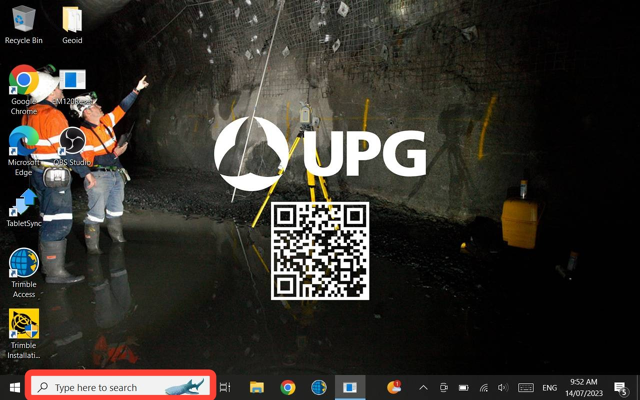Screen dimensions: 640x400
Task: Select the EM120Reset desktop icon
Action: [72, 88]
